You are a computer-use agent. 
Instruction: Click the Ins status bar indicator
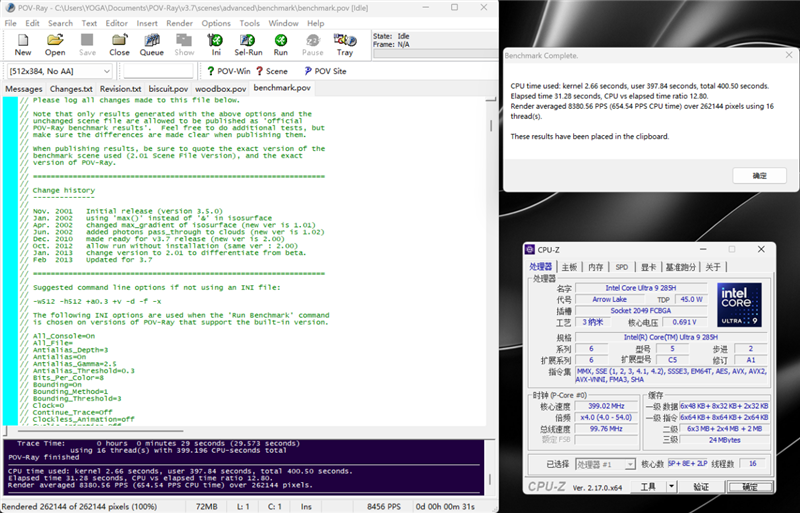click(x=306, y=506)
